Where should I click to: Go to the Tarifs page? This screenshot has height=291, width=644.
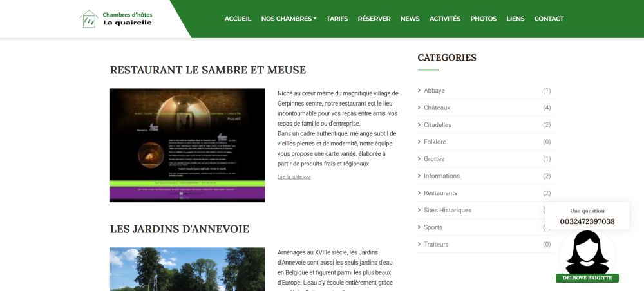337,19
